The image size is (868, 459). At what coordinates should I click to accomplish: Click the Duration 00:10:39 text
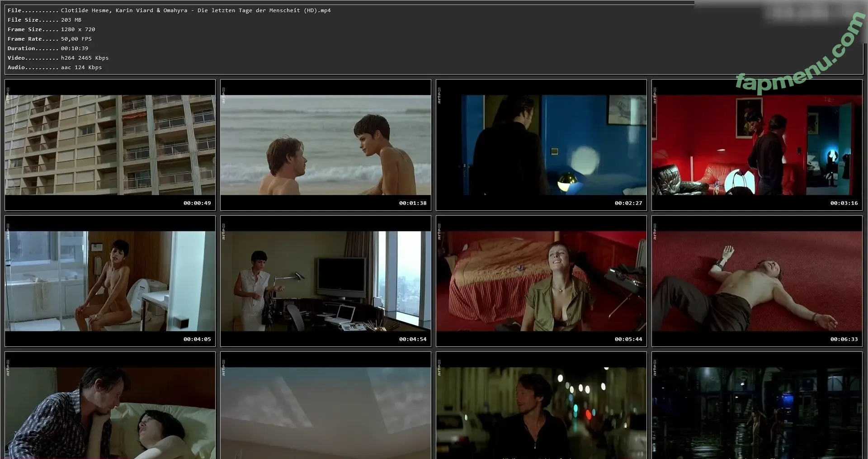click(x=48, y=48)
